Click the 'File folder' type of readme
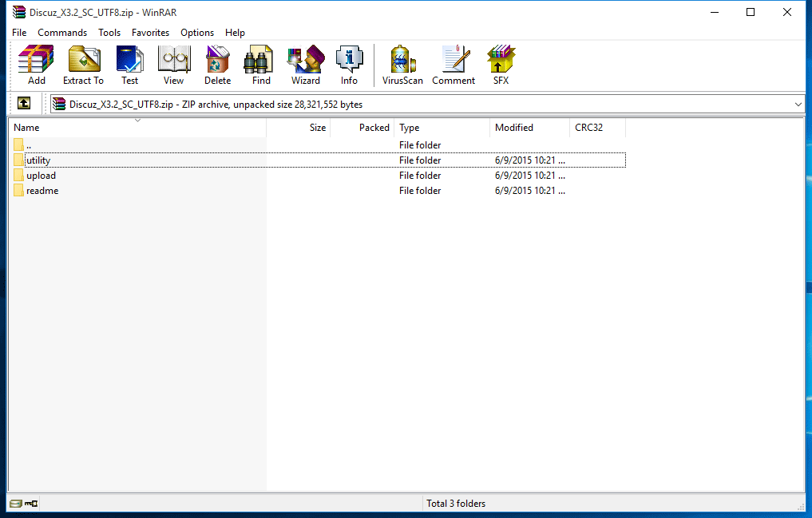Viewport: 812px width, 518px height. [420, 191]
